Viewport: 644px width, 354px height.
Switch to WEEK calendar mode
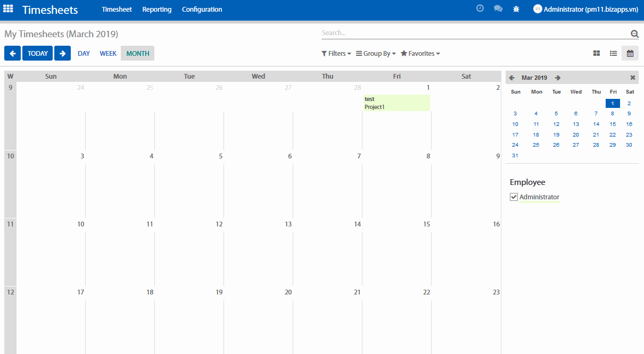click(108, 54)
